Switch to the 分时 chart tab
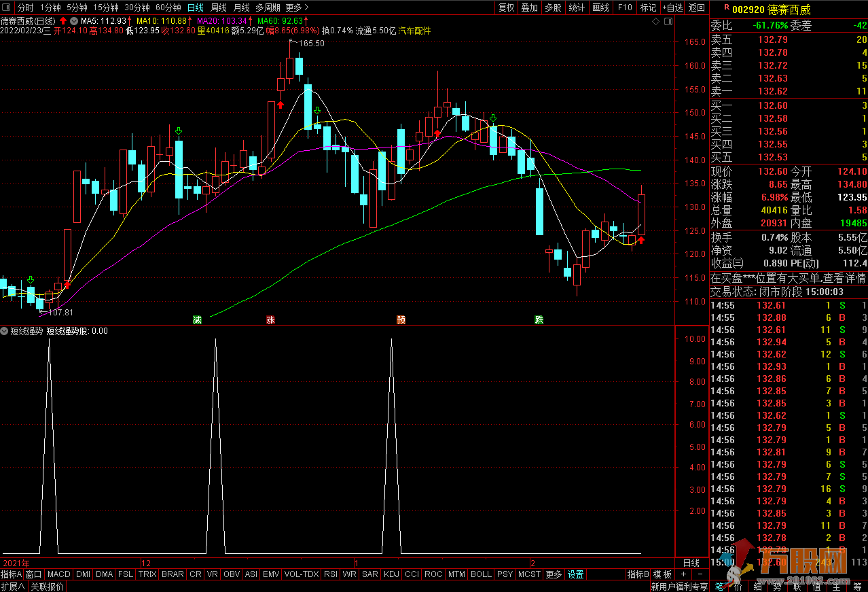The width and height of the screenshot is (868, 592). coord(25,7)
